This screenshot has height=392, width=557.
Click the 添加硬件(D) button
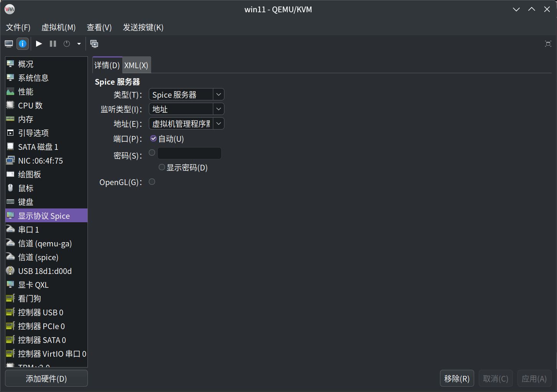pos(46,378)
